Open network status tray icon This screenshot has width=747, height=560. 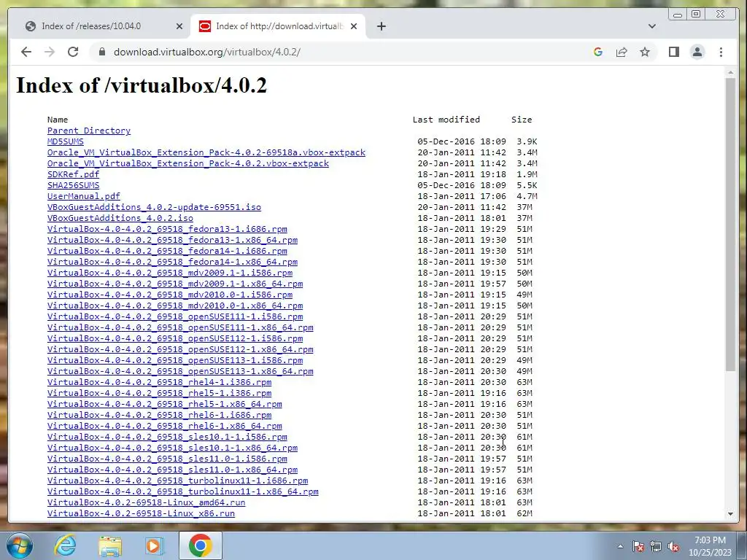click(656, 546)
